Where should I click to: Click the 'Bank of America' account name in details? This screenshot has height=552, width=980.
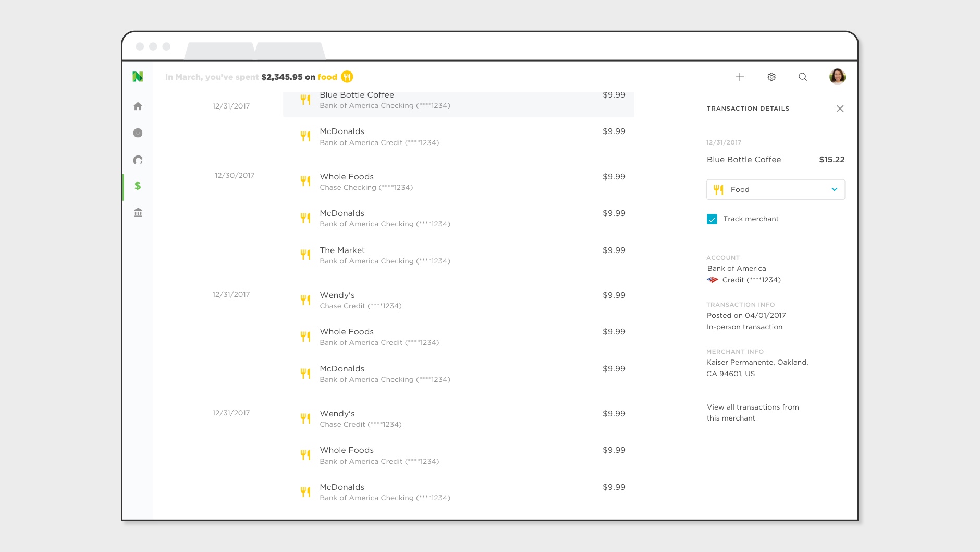point(737,268)
